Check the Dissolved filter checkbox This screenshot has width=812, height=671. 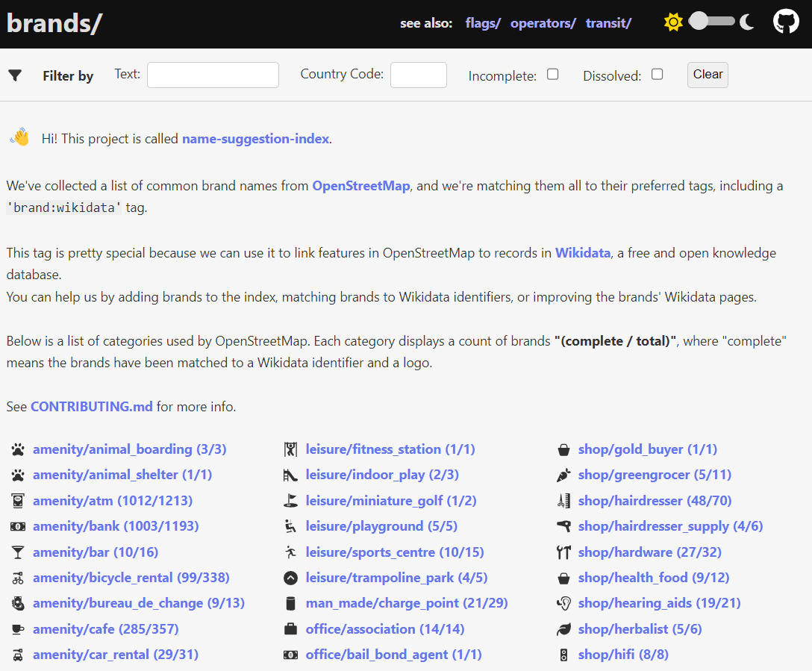coord(657,74)
